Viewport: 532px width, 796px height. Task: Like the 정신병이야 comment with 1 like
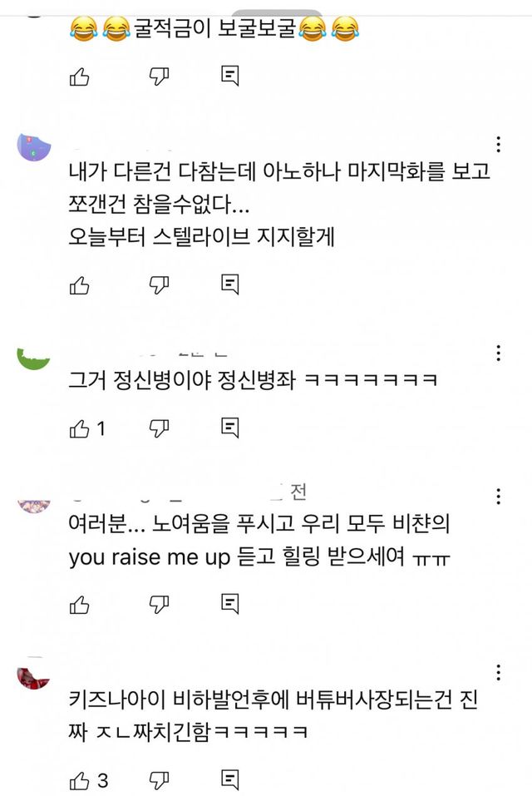(80, 429)
